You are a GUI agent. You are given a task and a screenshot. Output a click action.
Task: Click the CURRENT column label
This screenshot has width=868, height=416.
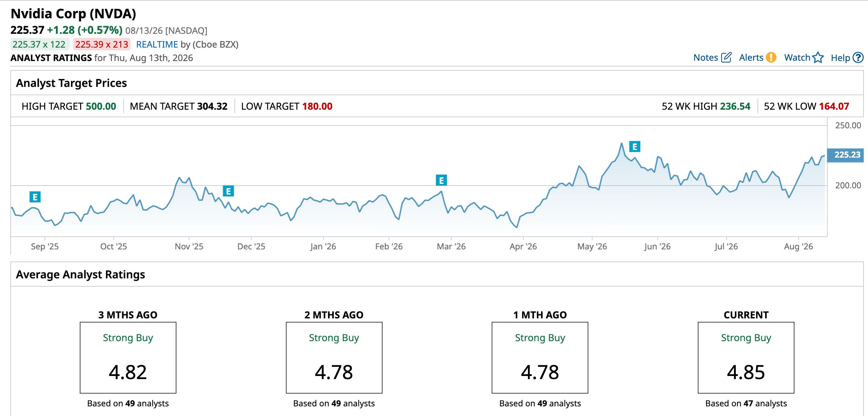click(746, 315)
